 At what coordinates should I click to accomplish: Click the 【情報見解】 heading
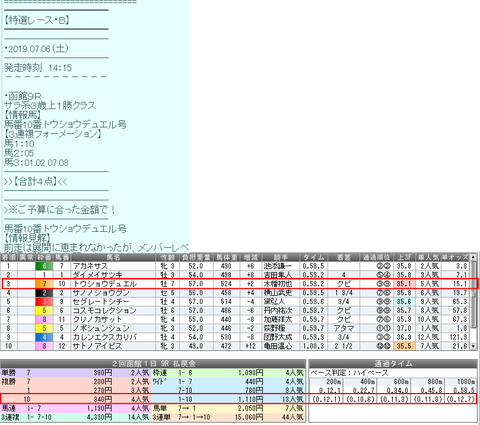(27, 238)
